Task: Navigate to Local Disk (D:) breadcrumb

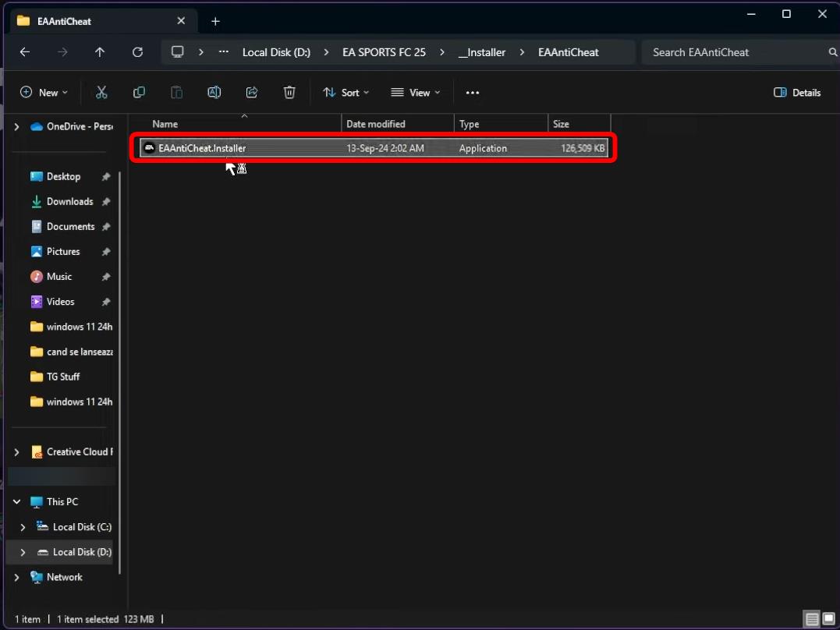Action: pos(276,52)
